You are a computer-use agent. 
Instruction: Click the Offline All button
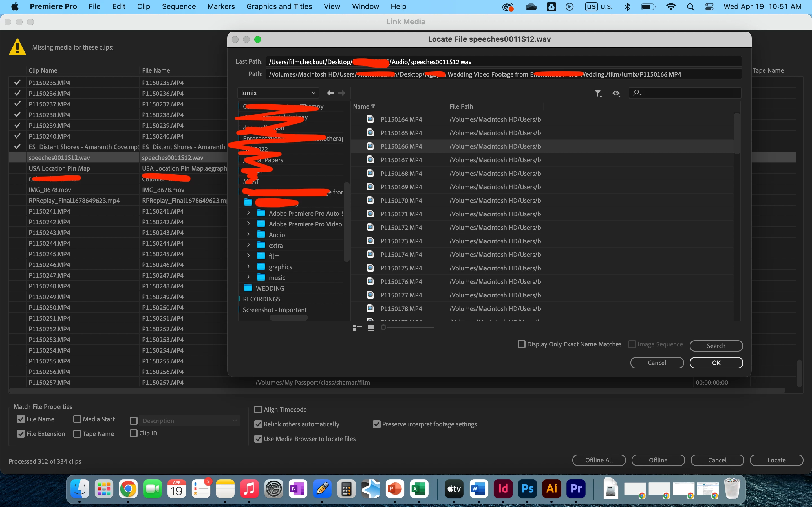pyautogui.click(x=599, y=460)
